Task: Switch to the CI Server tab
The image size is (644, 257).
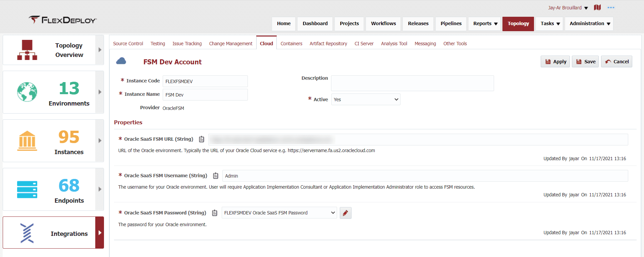Action: [364, 44]
